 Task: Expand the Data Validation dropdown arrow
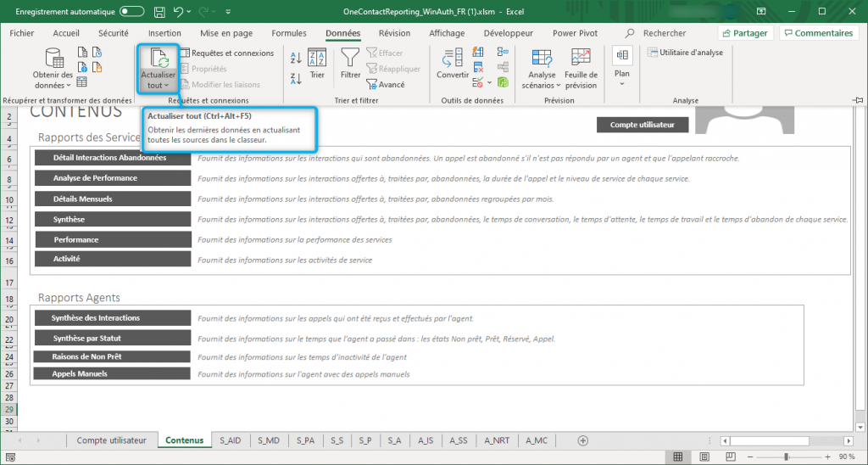click(488, 82)
